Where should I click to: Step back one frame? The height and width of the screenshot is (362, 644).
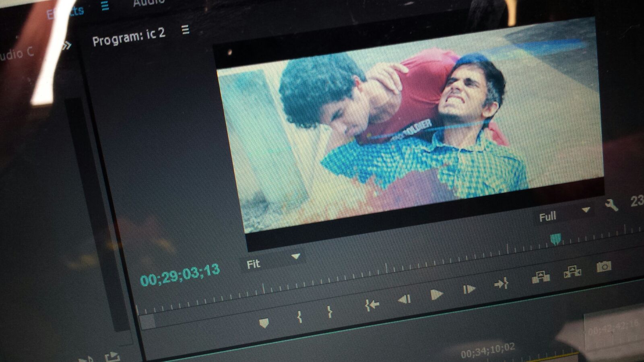[x=404, y=299]
